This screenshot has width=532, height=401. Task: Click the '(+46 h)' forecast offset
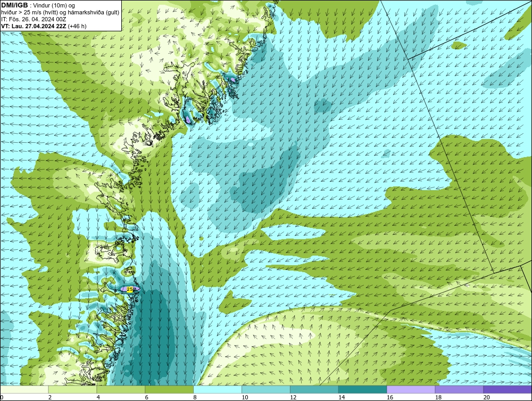pyautogui.click(x=77, y=26)
